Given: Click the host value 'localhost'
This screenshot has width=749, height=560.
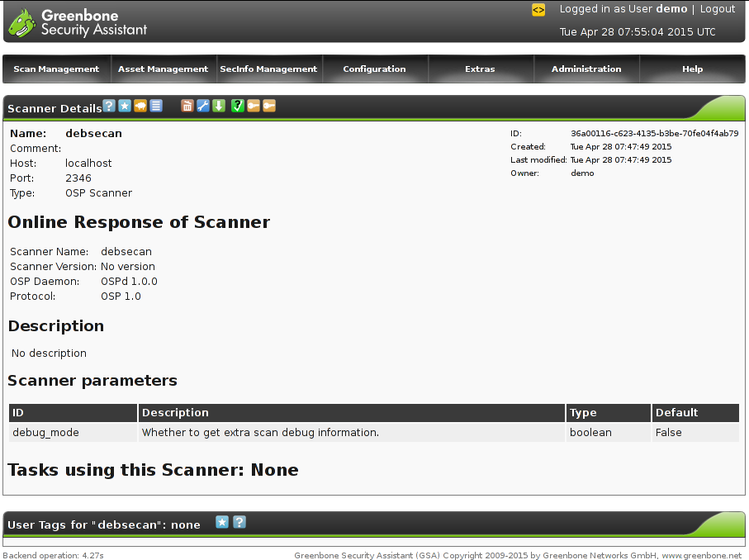Looking at the screenshot, I should coord(88,164).
